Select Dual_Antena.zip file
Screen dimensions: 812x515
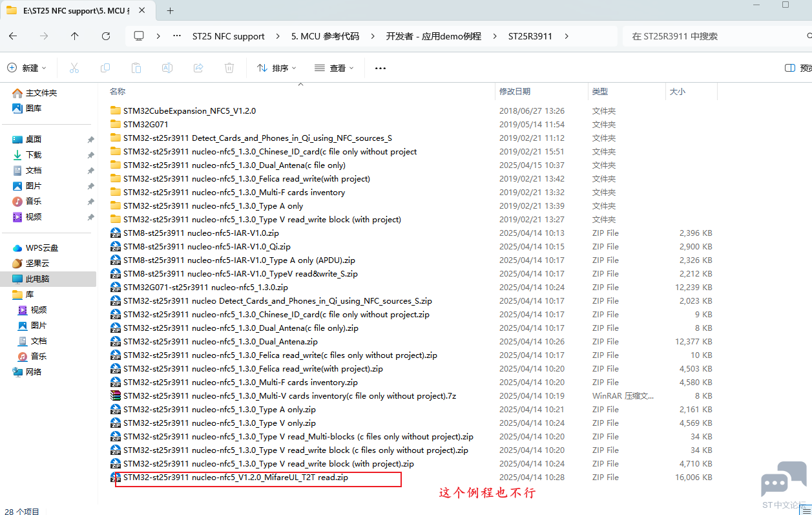click(x=220, y=341)
